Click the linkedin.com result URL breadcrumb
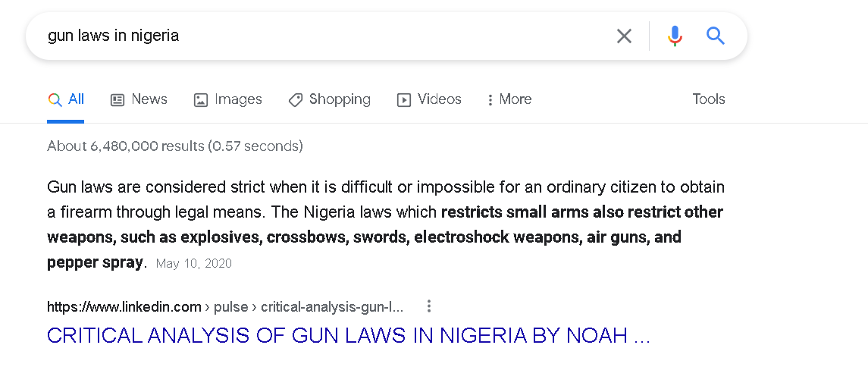Image resolution: width=868 pixels, height=367 pixels. click(225, 307)
